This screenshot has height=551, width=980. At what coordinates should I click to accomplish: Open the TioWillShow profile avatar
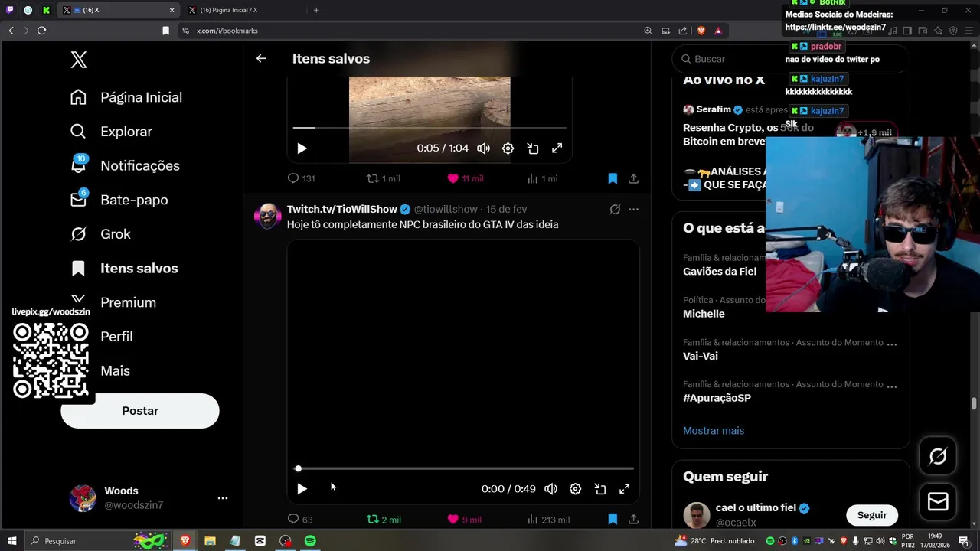click(267, 217)
